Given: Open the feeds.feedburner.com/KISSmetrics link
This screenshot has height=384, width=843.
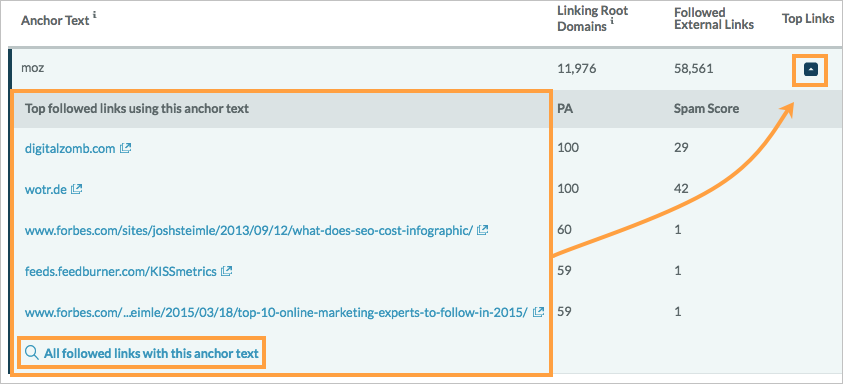Looking at the screenshot, I should point(120,272).
